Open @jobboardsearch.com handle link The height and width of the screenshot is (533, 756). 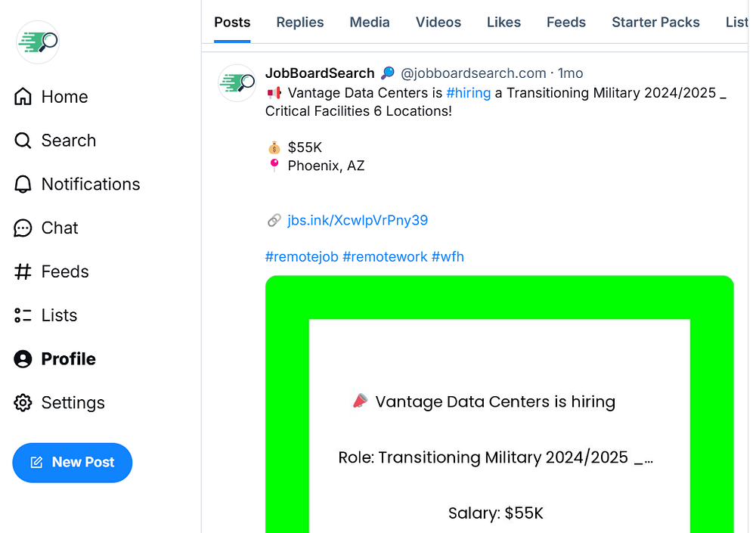(473, 73)
